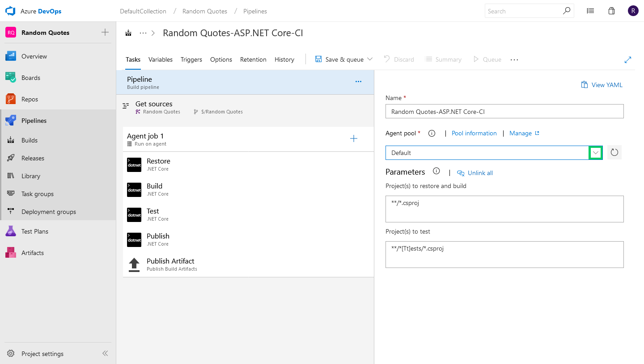Screen dimensions: 644x364
Task: Click Pipelines in top breadcrumb
Action: pyautogui.click(x=255, y=11)
